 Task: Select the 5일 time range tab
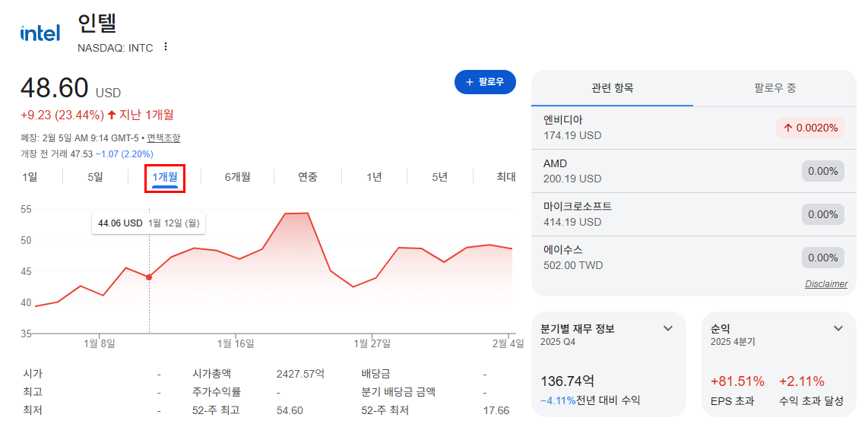pos(95,177)
